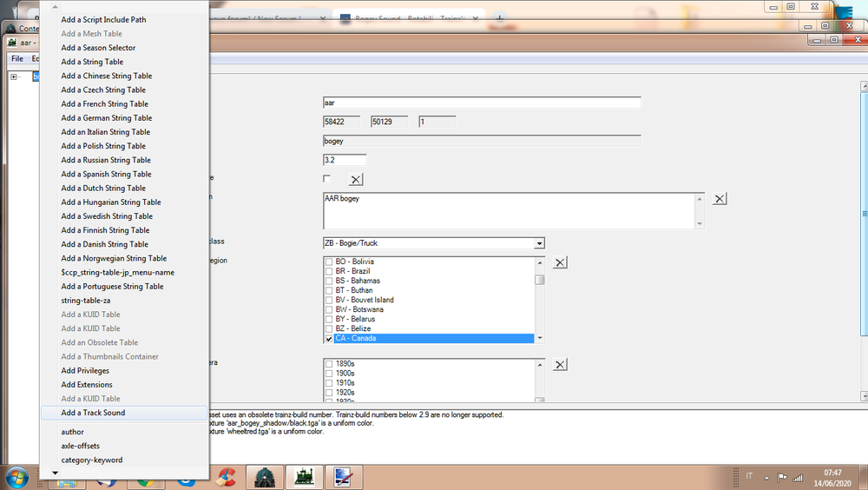868x490 pixels.
Task: Open the ZB - Bogie/Truck class dropdown
Action: [x=539, y=243]
